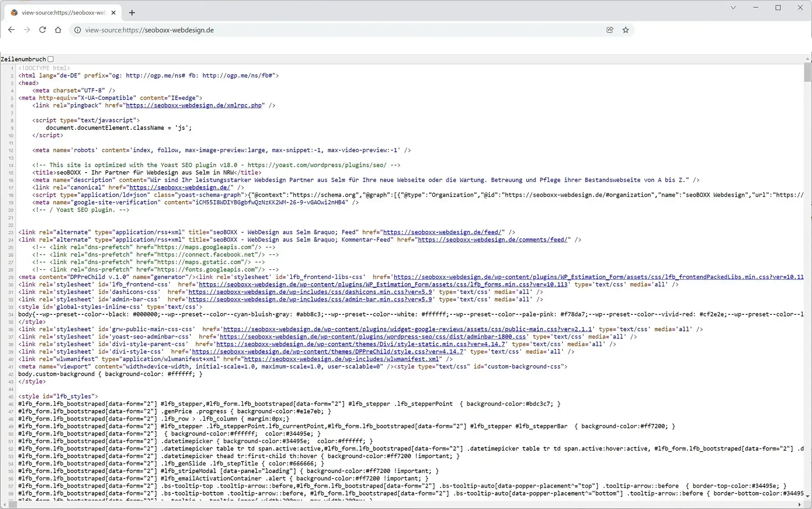The image size is (812, 509).
Task: Open the xmlrpc.php pingback link
Action: tap(194, 105)
